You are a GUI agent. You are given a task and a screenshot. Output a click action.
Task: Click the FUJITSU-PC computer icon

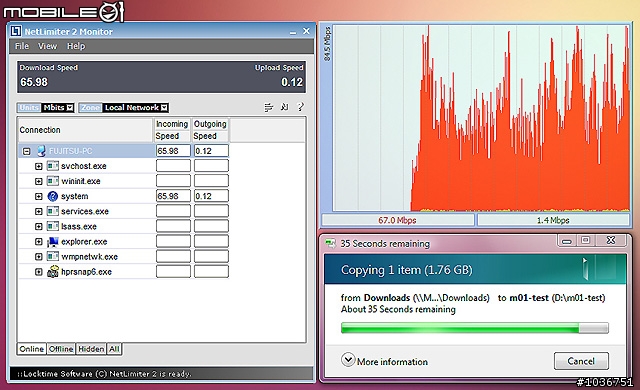click(x=41, y=151)
